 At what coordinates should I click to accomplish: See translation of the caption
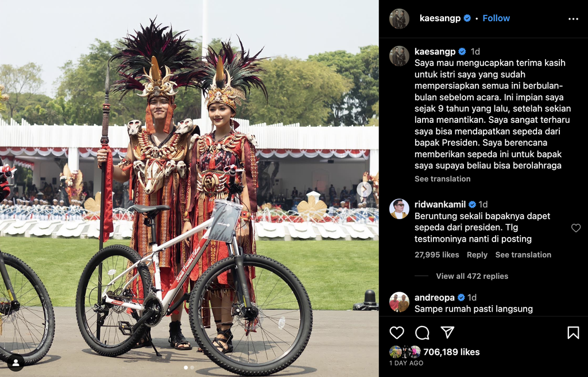pos(443,179)
